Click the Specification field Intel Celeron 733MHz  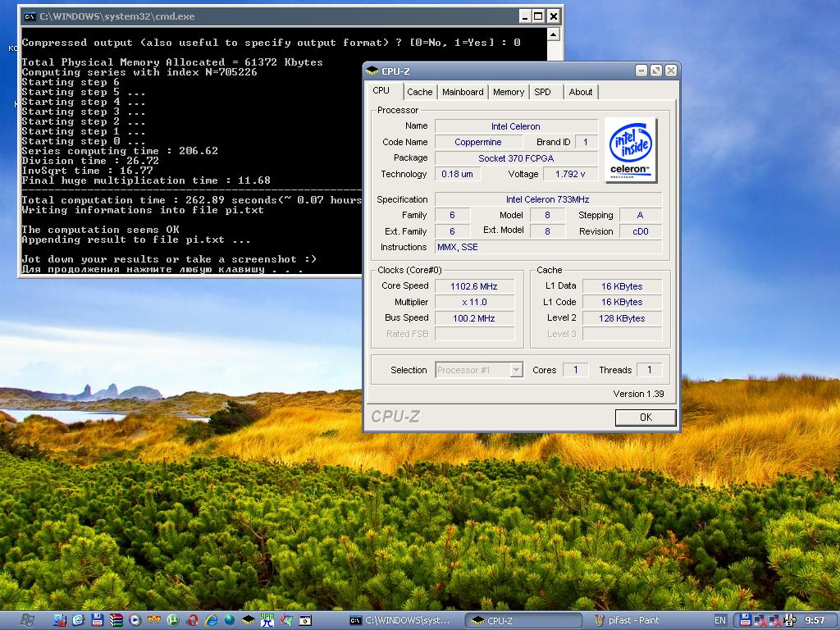tap(548, 199)
